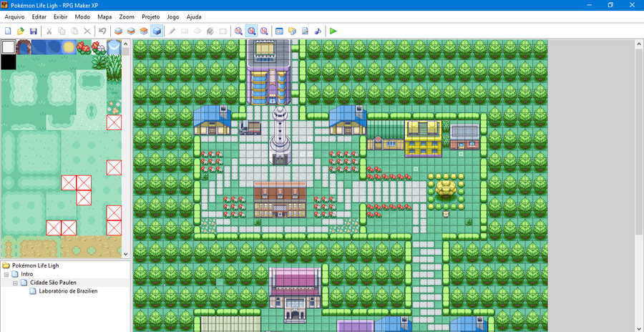Open the Ajuda menu

coord(194,17)
